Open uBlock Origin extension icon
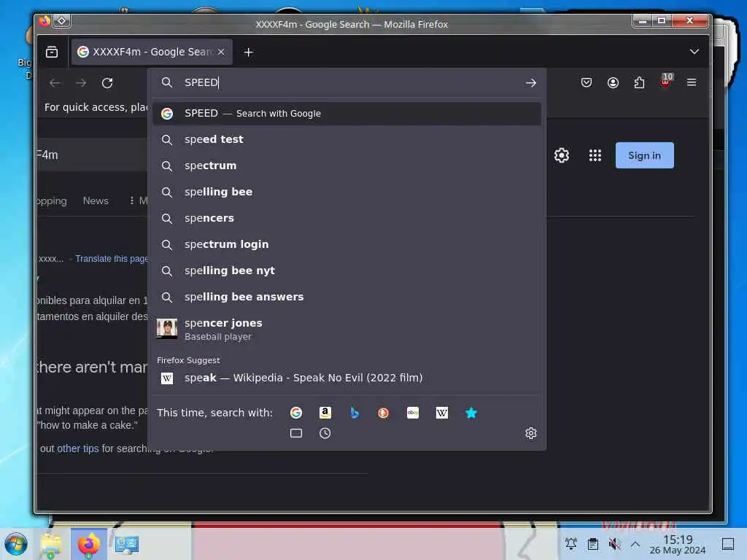Viewport: 747px width, 560px height. coord(665,81)
